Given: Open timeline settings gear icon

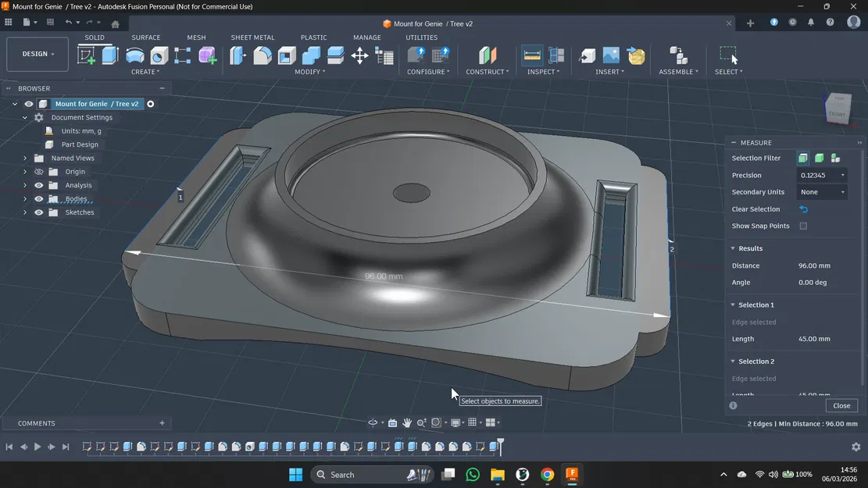Looking at the screenshot, I should point(855,447).
